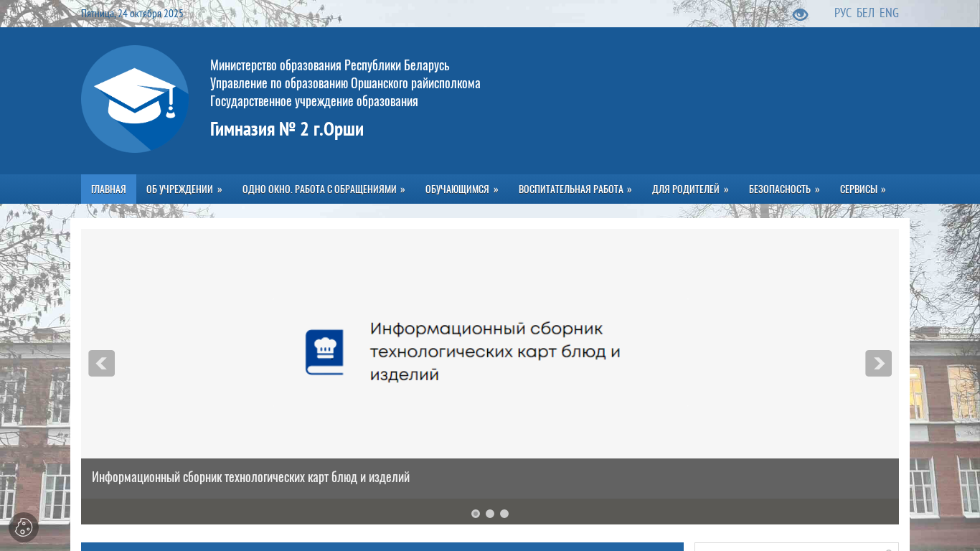Select the third slider pagination dot

(x=504, y=514)
